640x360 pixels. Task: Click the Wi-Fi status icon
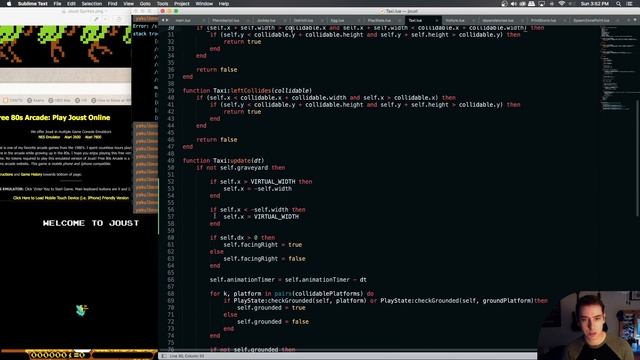click(x=562, y=4)
